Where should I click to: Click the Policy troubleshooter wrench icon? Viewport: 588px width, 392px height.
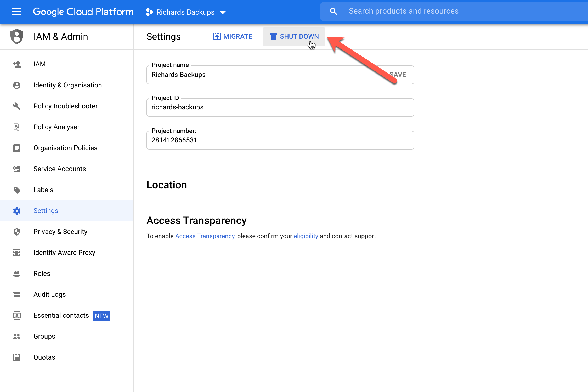[x=17, y=106]
